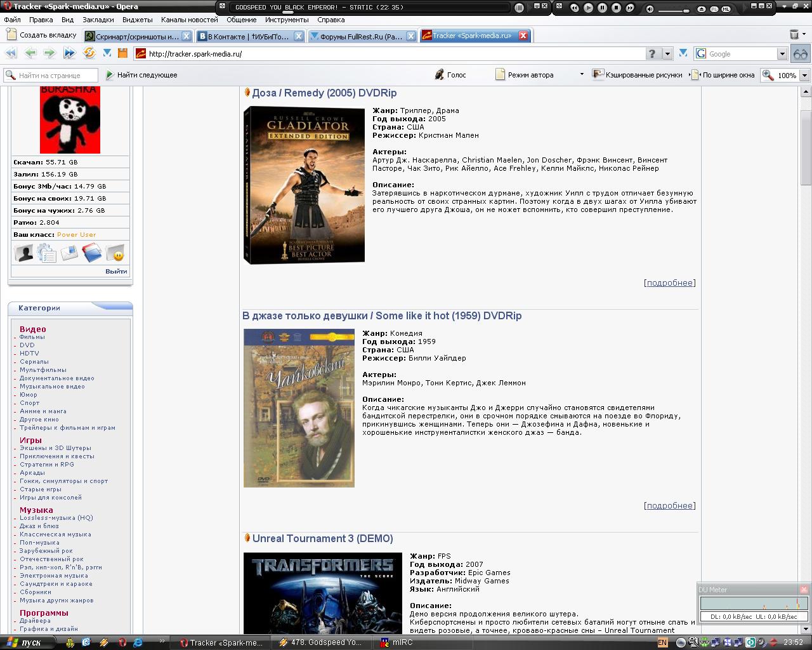Toggle Кэшированные рисунки cached images
The height and width of the screenshot is (650, 812).
(637, 75)
